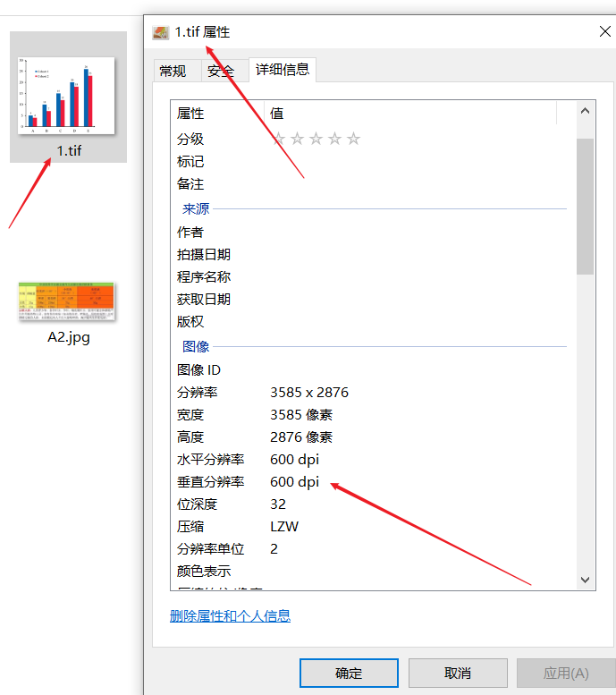Viewport: 616px width, 695px height.
Task: Select the 分辨率单位 value 2
Action: [x=274, y=549]
